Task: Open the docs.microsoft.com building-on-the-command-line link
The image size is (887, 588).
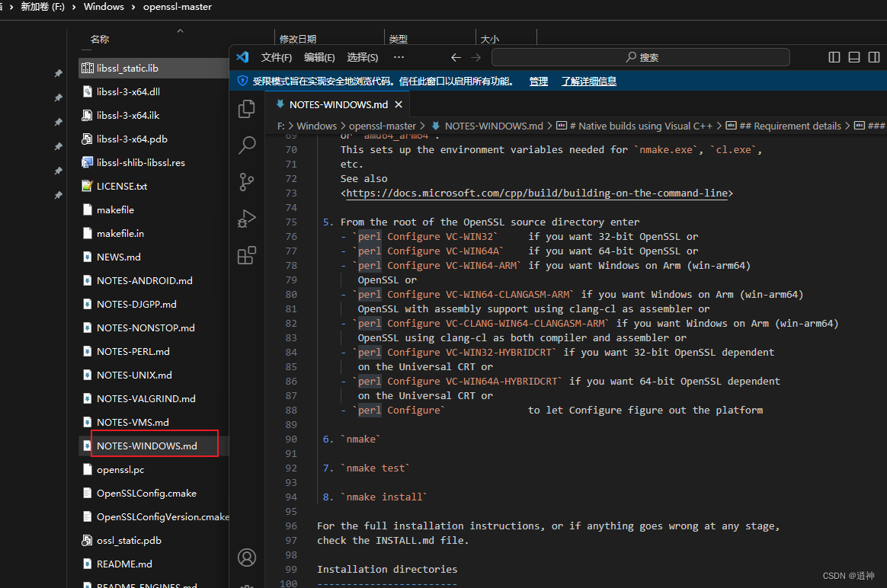Action: 536,193
